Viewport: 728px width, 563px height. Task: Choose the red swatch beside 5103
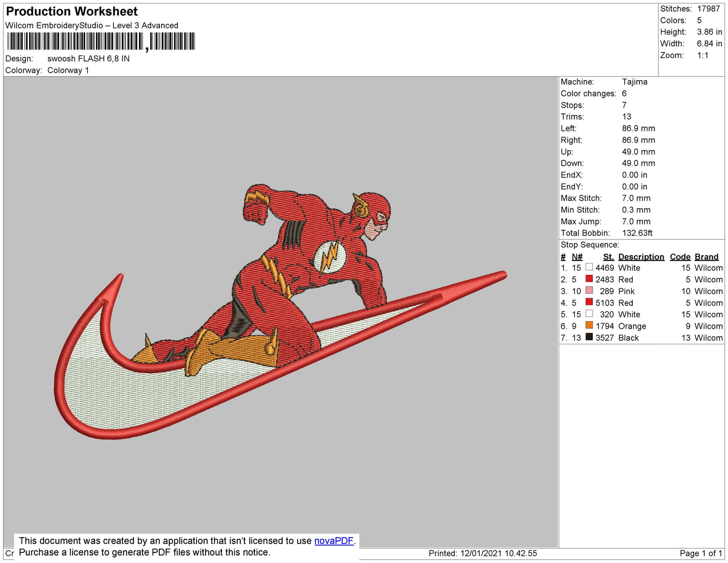[589, 302]
